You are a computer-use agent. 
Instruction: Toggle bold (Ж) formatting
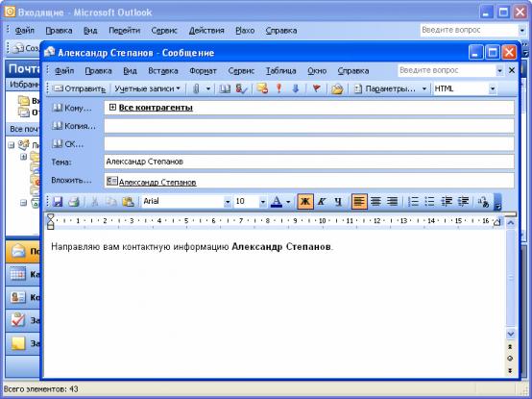(305, 201)
